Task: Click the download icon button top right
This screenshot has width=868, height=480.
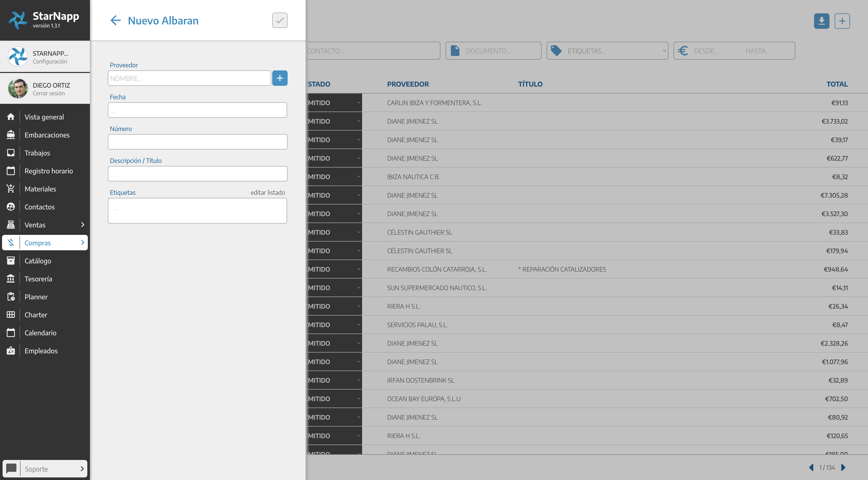Action: [x=822, y=21]
